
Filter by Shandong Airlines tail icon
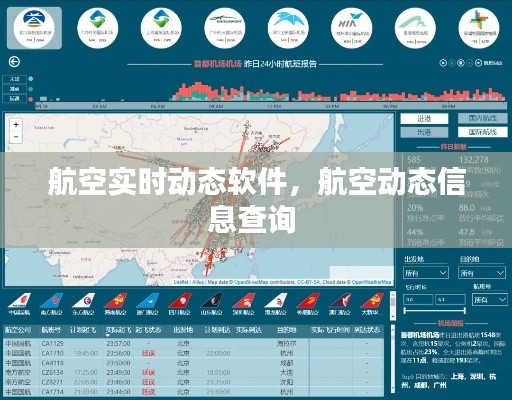tap(211, 304)
